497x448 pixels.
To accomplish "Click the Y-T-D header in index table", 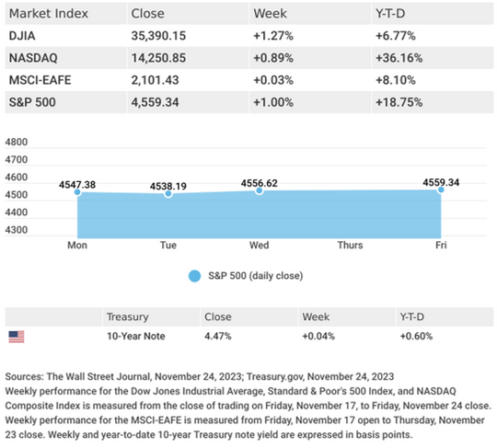I will 390,14.
